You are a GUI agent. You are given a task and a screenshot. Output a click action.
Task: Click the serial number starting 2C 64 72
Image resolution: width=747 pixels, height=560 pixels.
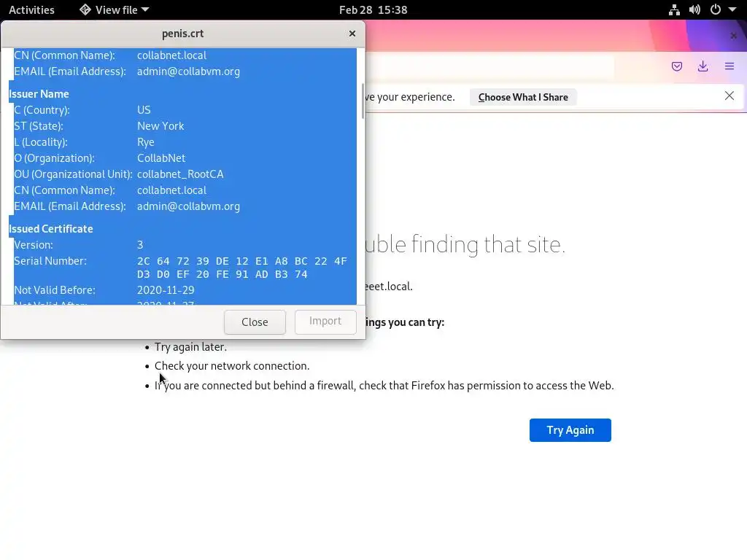pos(242,268)
